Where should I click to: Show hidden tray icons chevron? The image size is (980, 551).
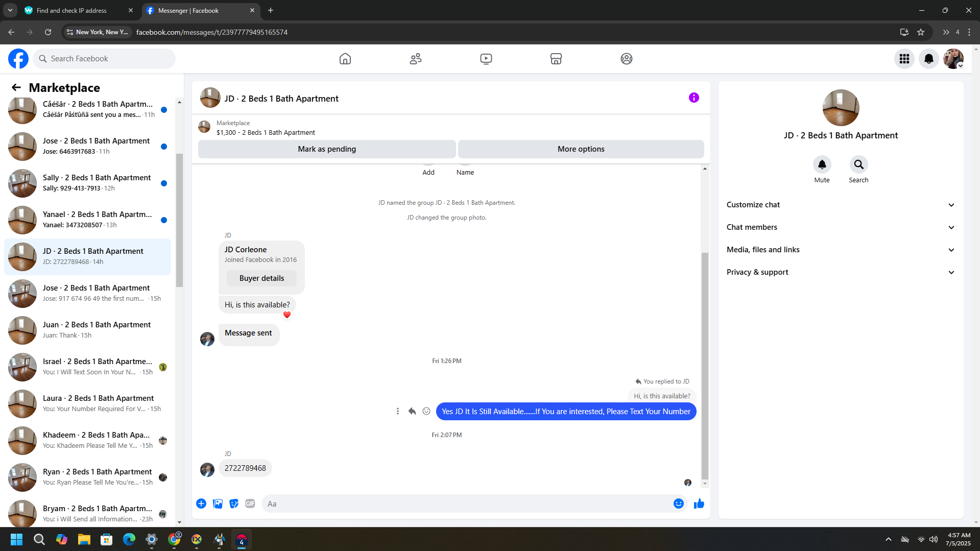coord(889,539)
